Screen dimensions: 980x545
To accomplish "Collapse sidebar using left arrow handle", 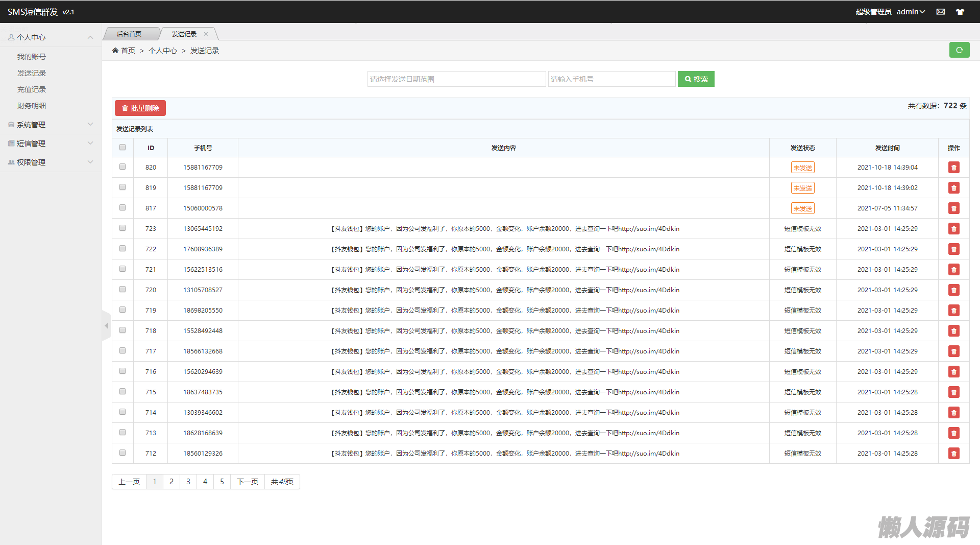I will coord(106,325).
